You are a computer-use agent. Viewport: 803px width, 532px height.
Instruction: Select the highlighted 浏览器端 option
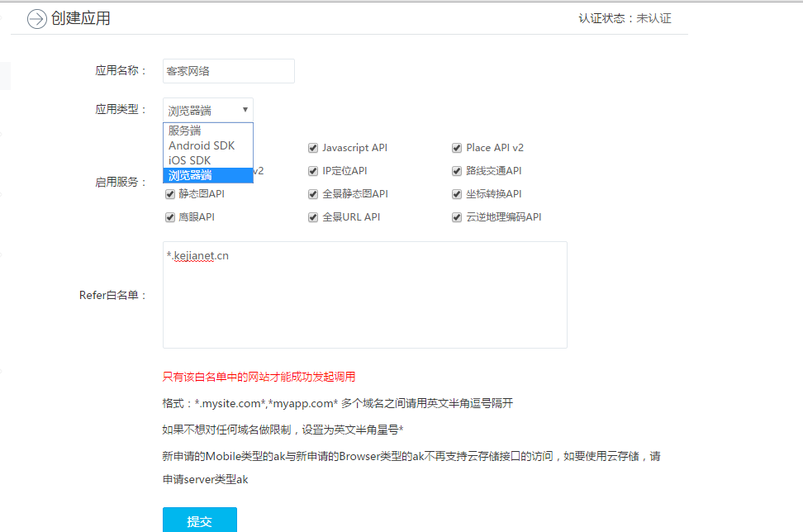tap(207, 175)
